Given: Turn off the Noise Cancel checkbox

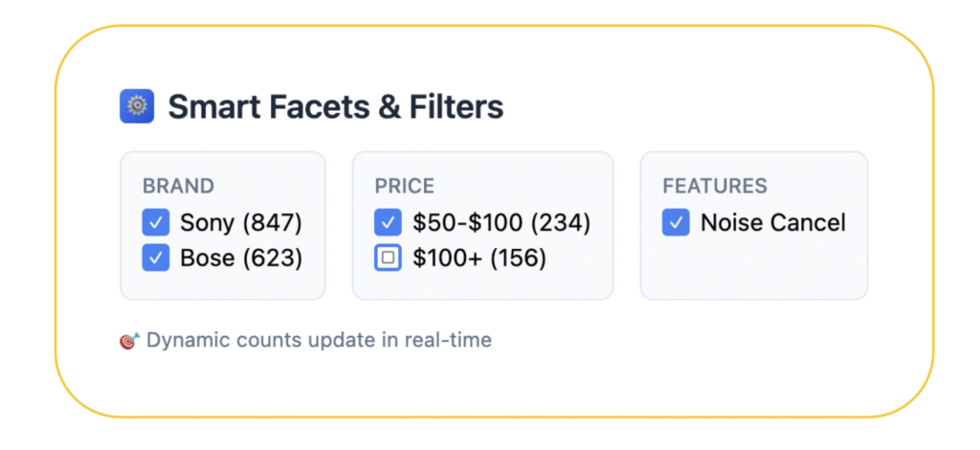Looking at the screenshot, I should 676,222.
